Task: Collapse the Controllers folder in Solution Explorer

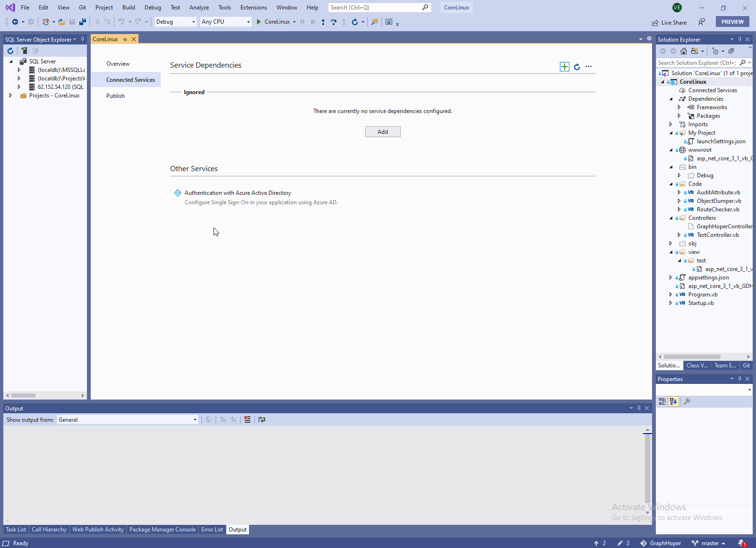Action: pos(671,218)
